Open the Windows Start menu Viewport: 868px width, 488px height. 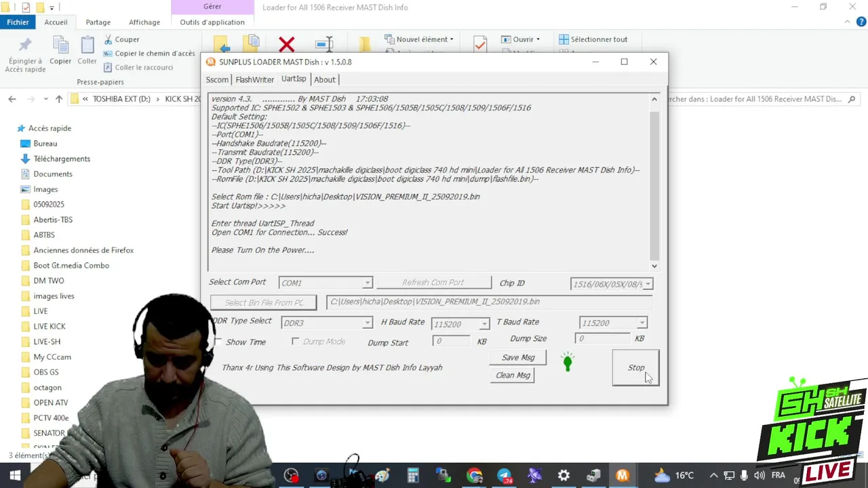tap(15, 476)
